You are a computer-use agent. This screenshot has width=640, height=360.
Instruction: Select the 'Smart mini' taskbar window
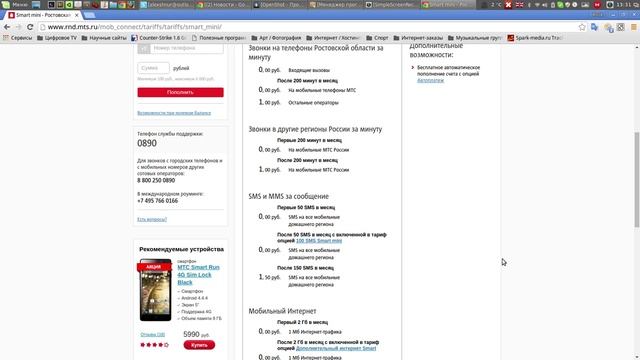click(x=447, y=4)
